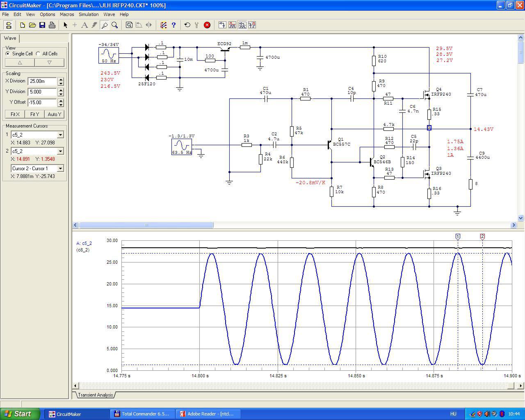525x420 pixels.
Task: Click the schematic horizontal scrollbar thumb
Action: click(146, 225)
